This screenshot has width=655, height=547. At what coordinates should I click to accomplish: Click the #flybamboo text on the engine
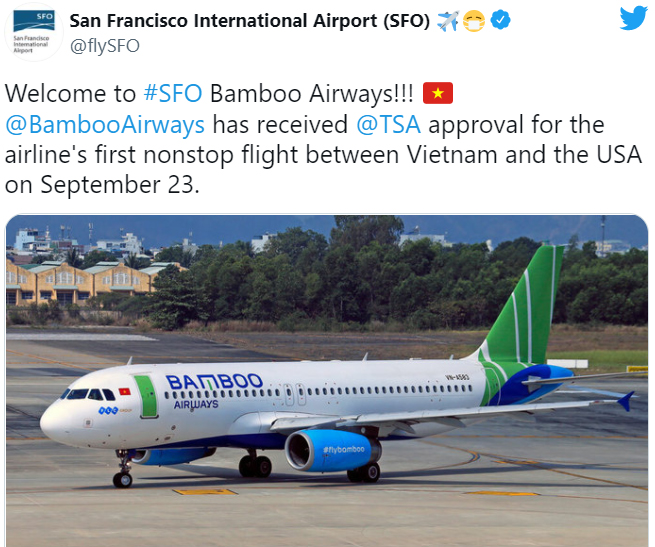[343, 449]
